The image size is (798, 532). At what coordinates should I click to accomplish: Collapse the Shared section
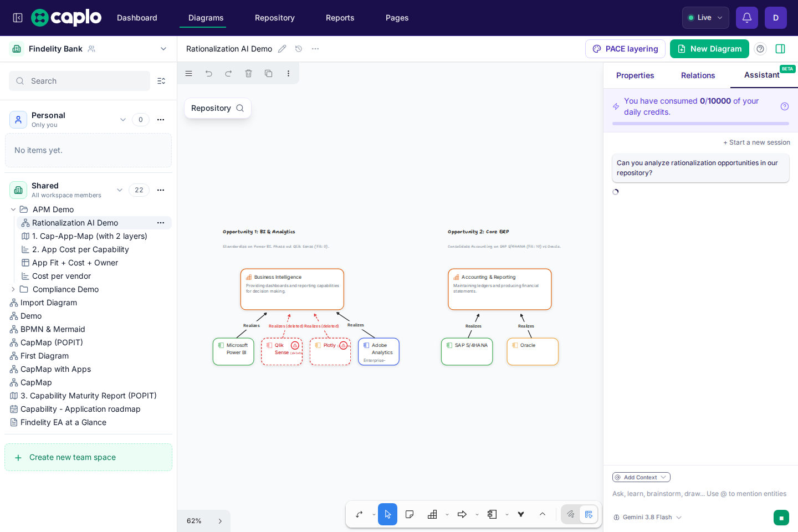(120, 190)
